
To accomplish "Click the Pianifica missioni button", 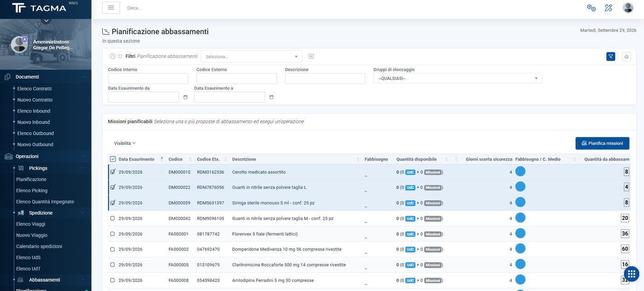I will pyautogui.click(x=602, y=143).
